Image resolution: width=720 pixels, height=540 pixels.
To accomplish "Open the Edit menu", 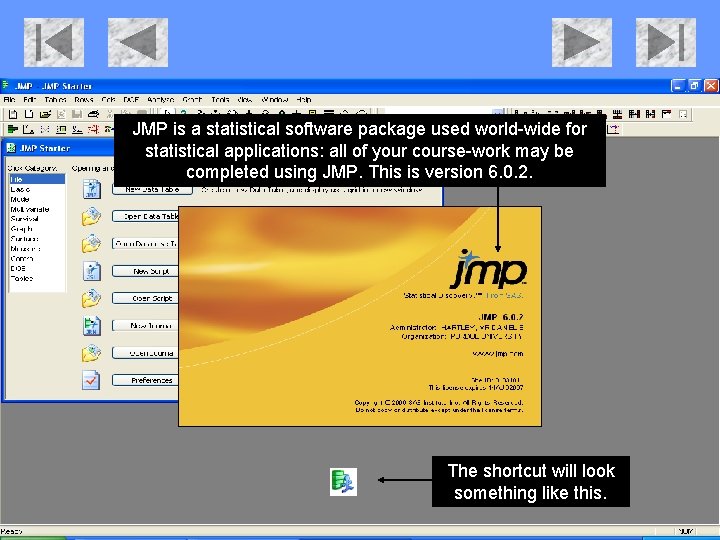I will click(29, 99).
